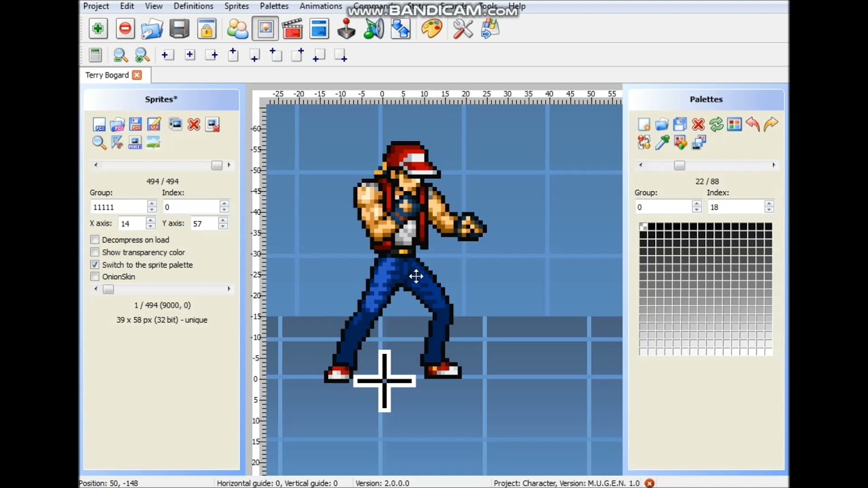Increase the sprite X axis value

click(x=151, y=220)
